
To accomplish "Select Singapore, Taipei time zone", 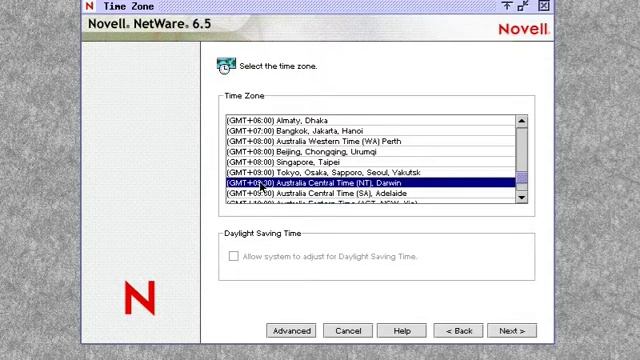I will [x=371, y=162].
